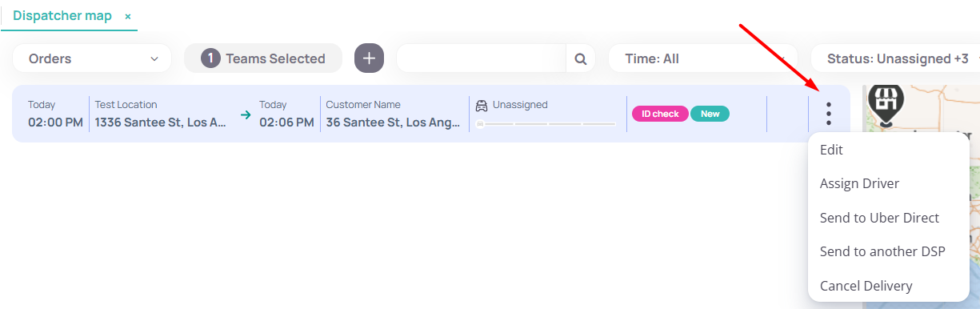
Task: Click the New status badge
Action: coord(710,114)
